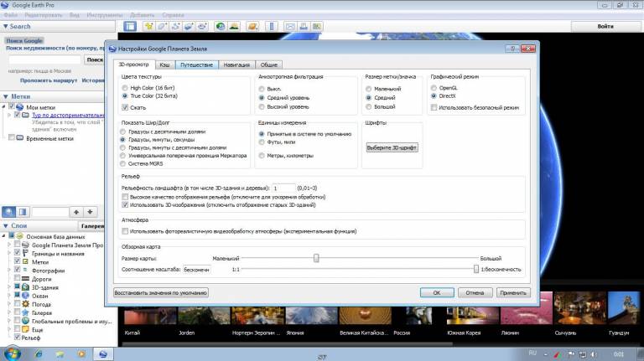The width and height of the screenshot is (644, 361).
Task: Select Высокий уровень anisotropic filtering option
Action: 262,106
